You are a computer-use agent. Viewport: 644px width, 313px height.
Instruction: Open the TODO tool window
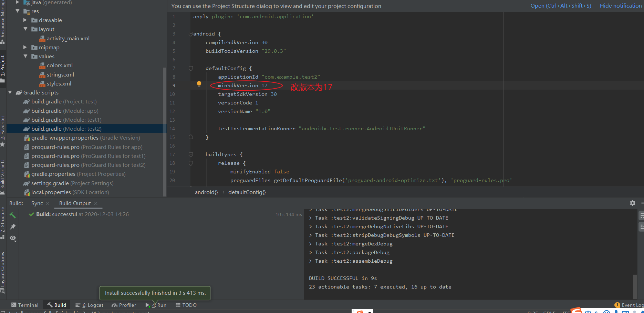pyautogui.click(x=186, y=305)
